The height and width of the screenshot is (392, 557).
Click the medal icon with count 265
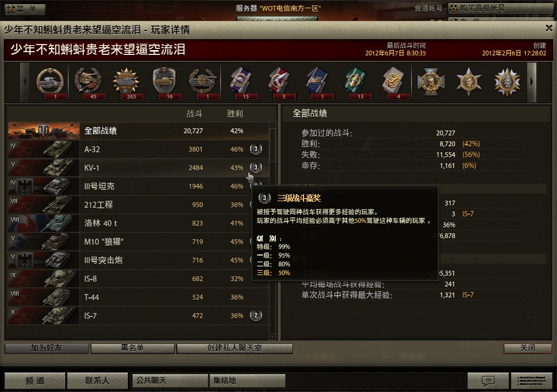pos(126,83)
